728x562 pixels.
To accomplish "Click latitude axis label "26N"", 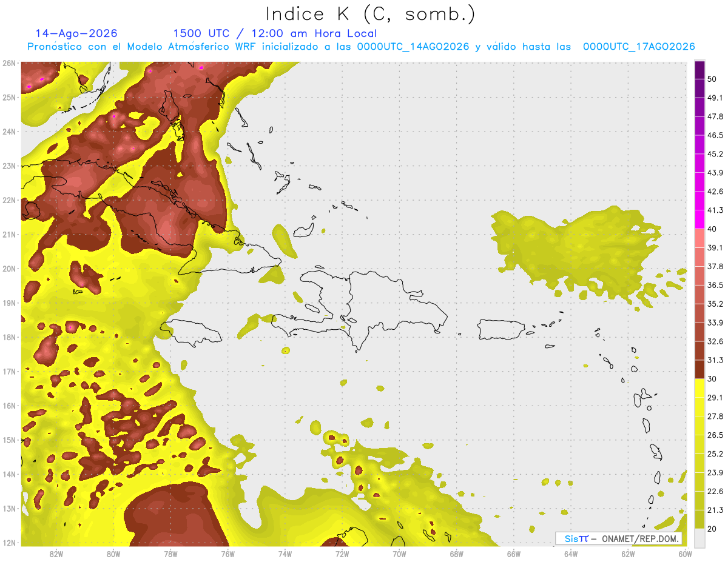I will [9, 63].
